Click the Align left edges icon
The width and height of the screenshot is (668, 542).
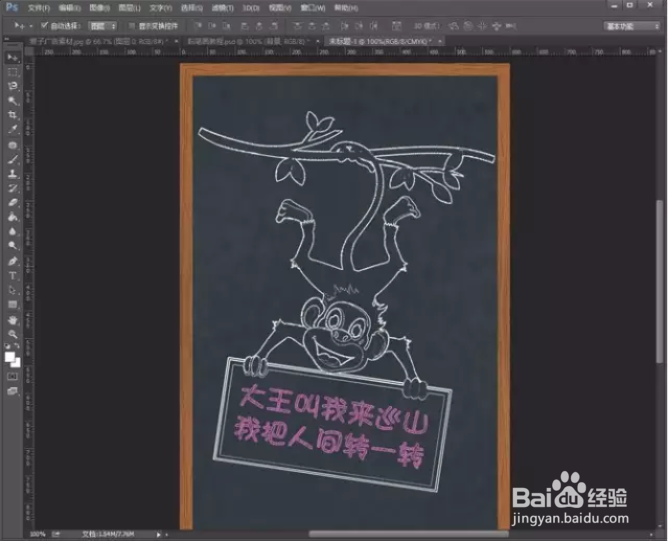tap(245, 26)
